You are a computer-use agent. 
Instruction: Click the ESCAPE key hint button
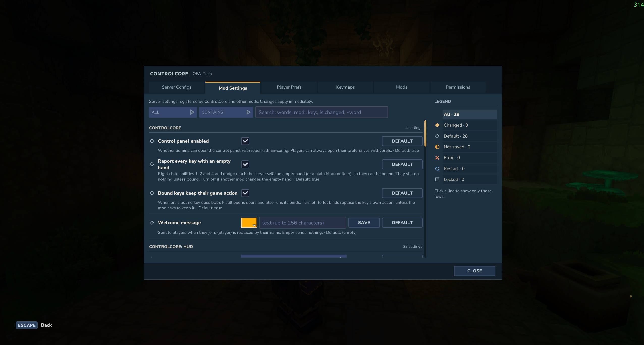click(27, 325)
